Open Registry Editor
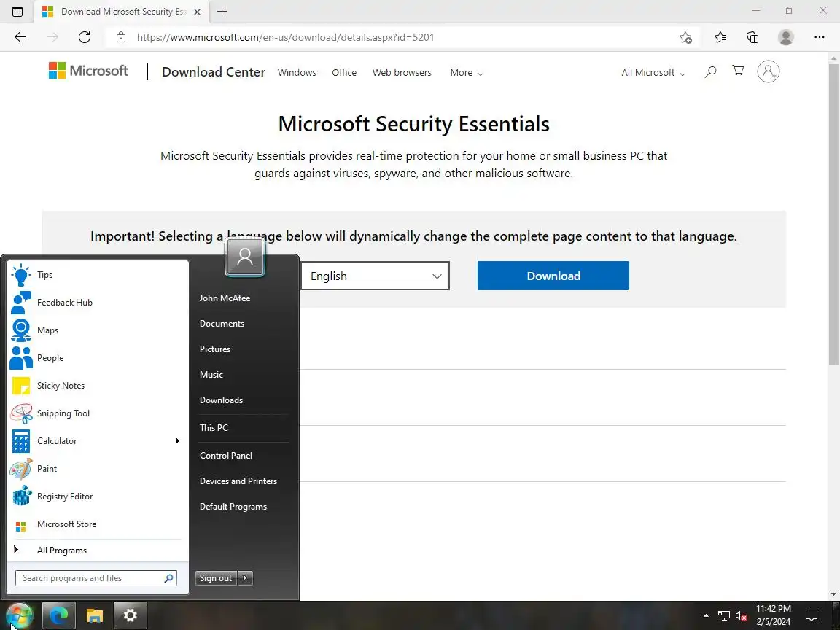The image size is (840, 630). click(98, 497)
